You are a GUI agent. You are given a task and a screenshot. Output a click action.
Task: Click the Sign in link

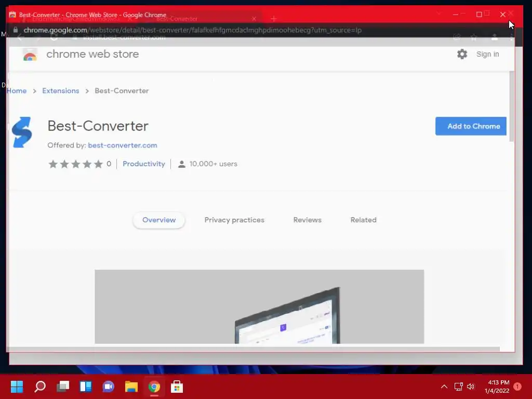tap(487, 54)
